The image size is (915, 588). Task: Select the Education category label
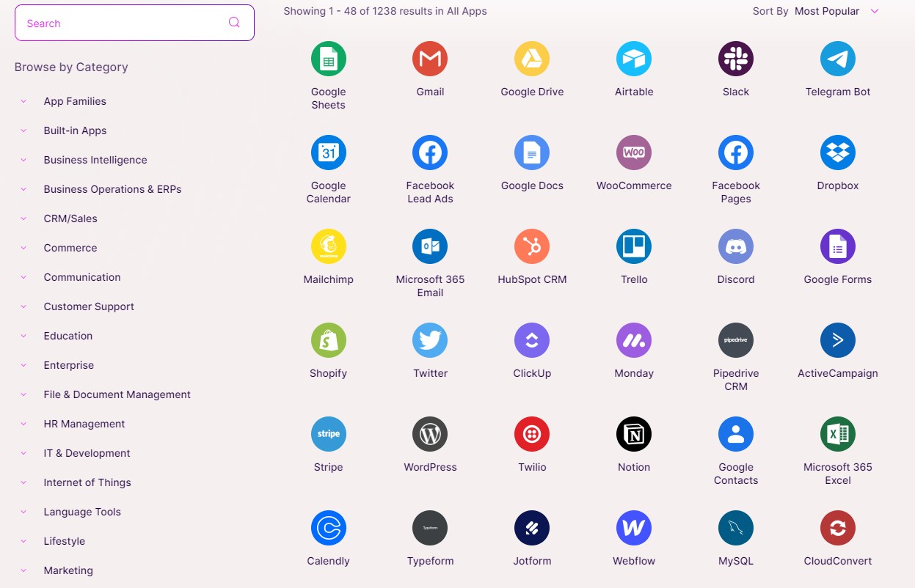click(x=68, y=336)
